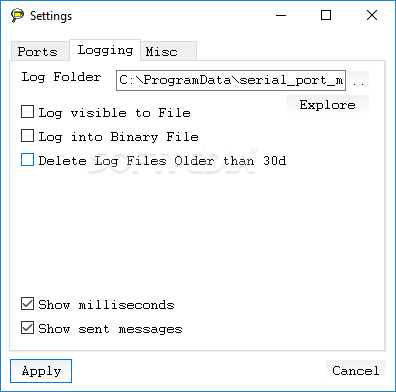
Task: Click the 'Show milliseconds' label text
Action: 106,305
